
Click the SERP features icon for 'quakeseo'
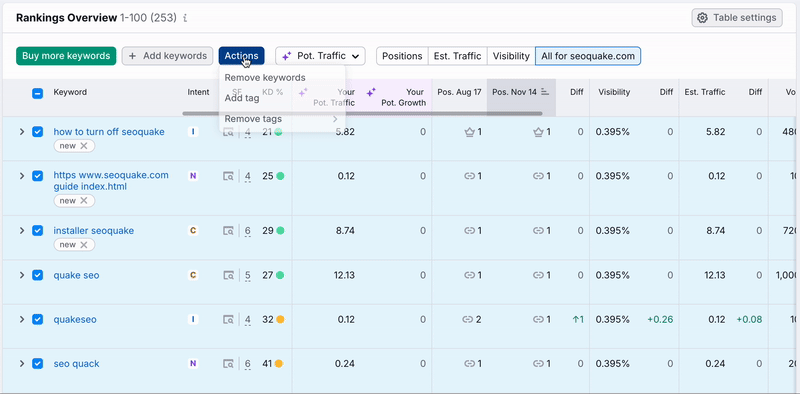(228, 319)
